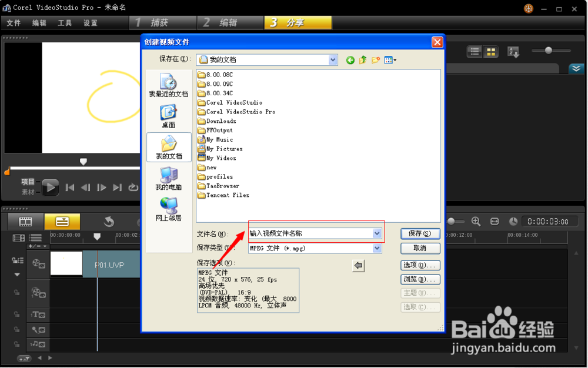588x368 pixels.
Task: Jump to start of project
Action: 70,188
